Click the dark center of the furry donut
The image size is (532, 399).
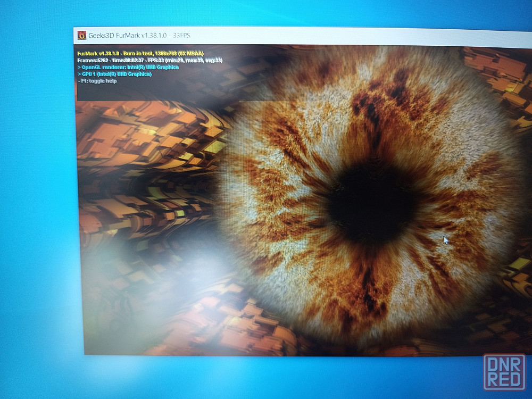click(x=371, y=204)
